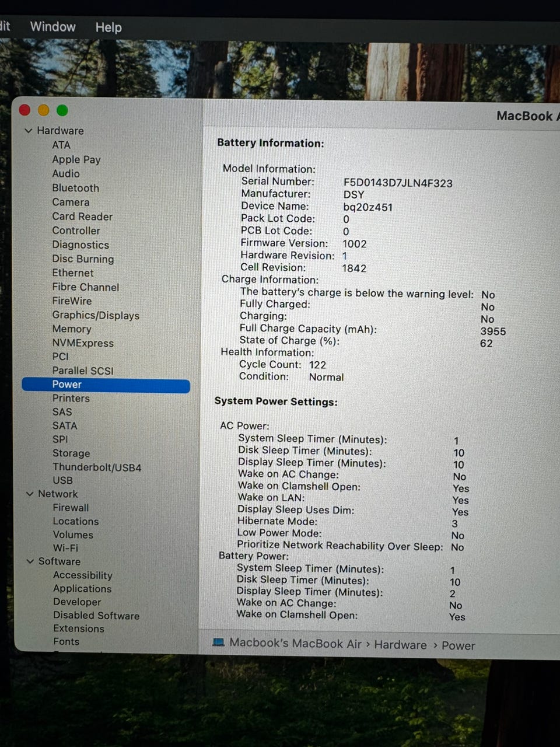Viewport: 560px width, 747px height.
Task: Select USB in the sidebar
Action: 63,480
